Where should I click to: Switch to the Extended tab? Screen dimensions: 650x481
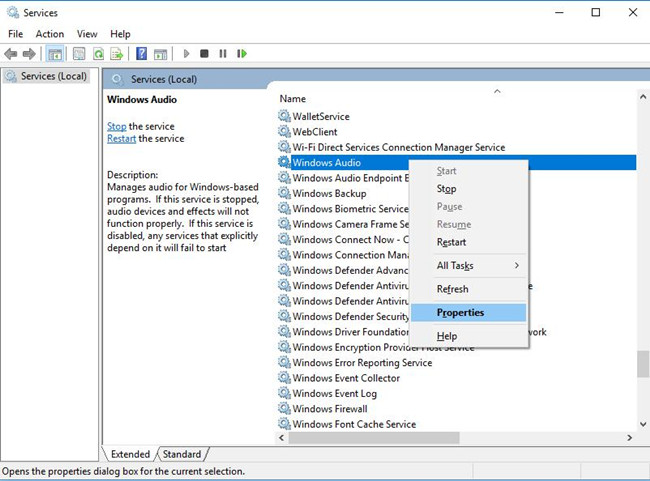[x=130, y=454]
